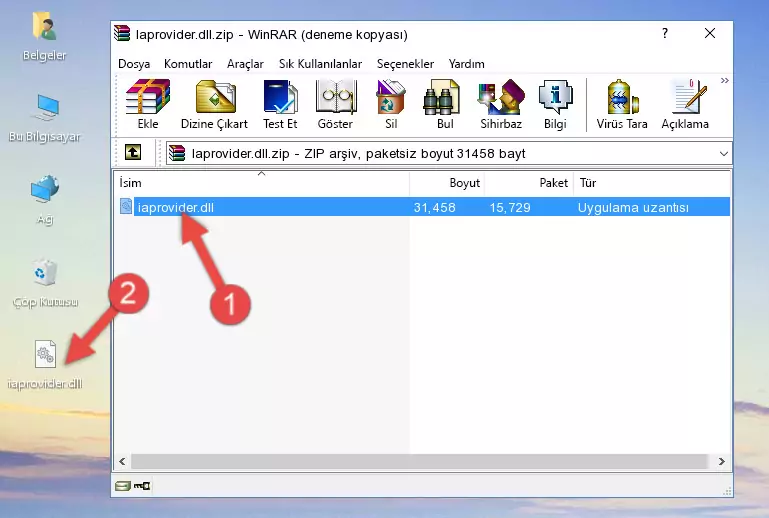Open the Yardım menu

(x=466, y=64)
